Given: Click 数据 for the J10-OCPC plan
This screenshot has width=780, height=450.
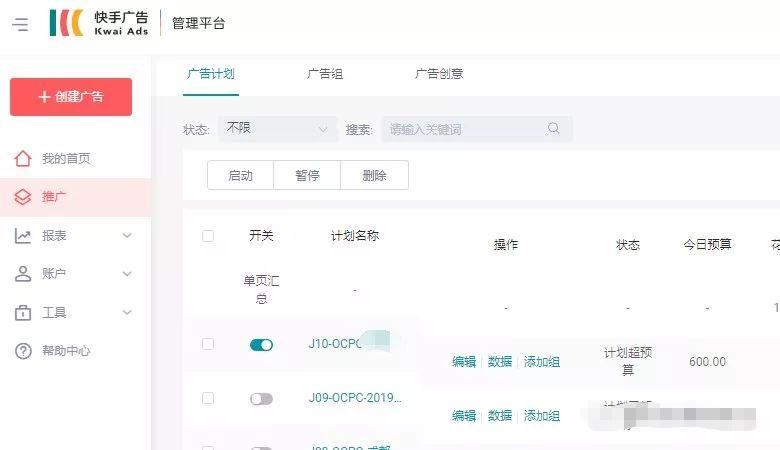Looking at the screenshot, I should coord(500,361).
